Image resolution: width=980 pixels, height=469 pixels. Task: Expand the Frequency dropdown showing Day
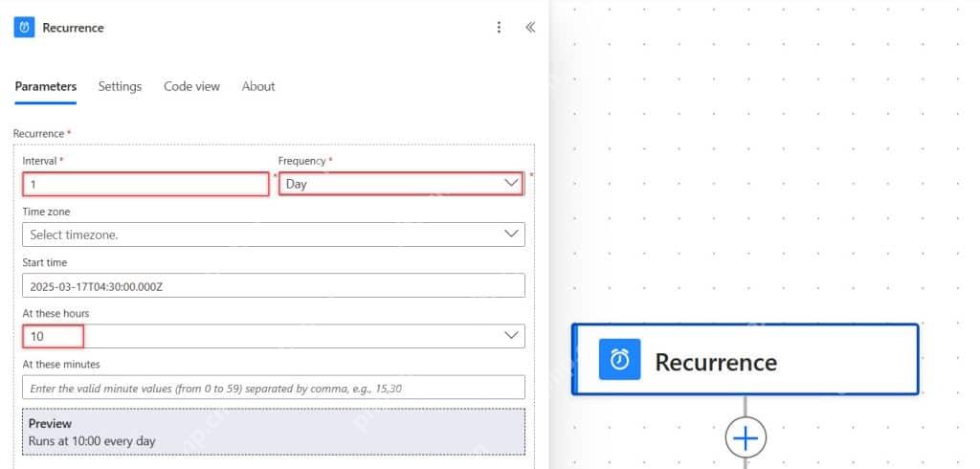401,184
